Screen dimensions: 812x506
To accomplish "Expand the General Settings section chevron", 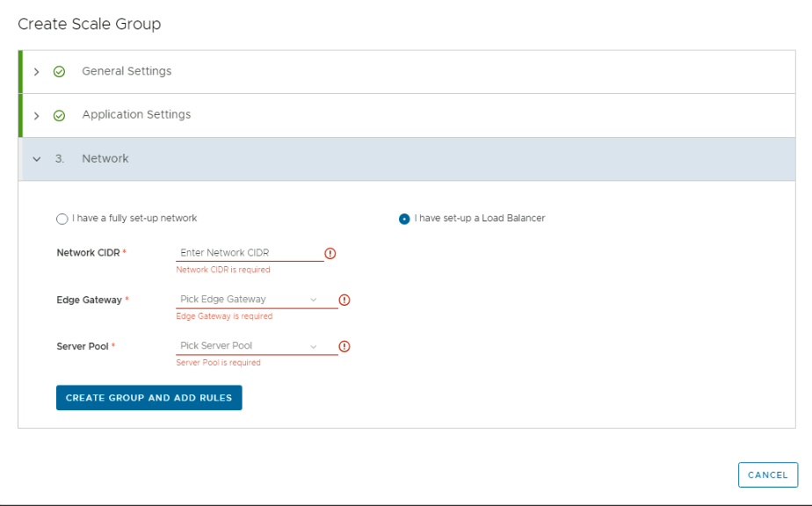I will (36, 72).
